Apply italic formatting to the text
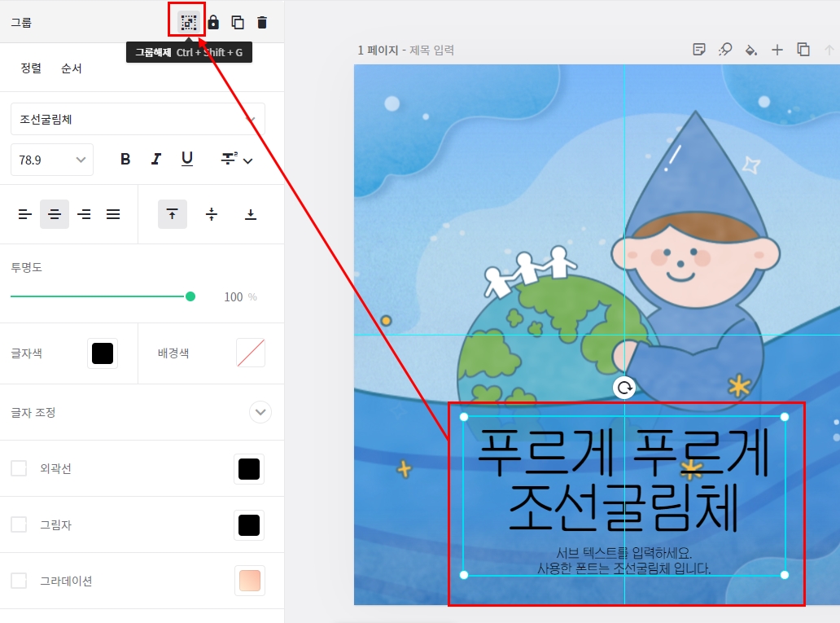 pos(155,159)
